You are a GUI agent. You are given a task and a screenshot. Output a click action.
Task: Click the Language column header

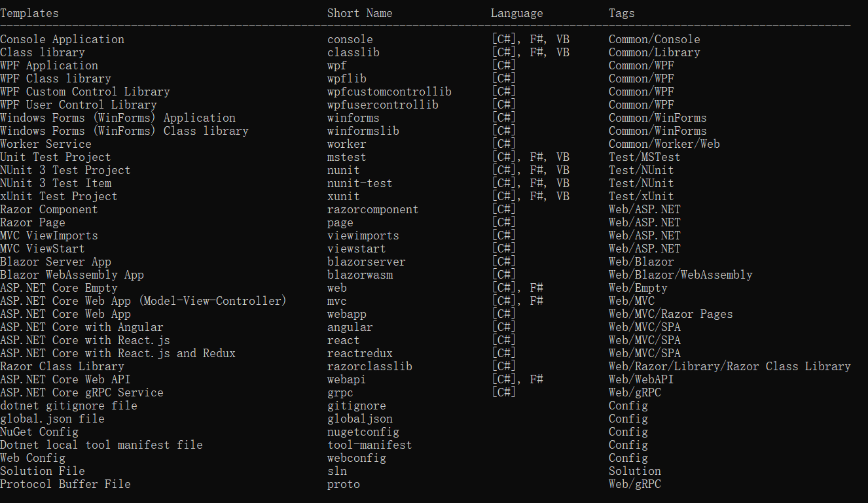point(516,13)
